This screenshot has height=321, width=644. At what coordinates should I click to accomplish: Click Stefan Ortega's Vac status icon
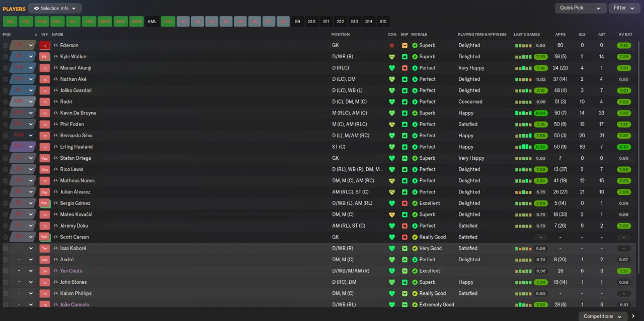[x=44, y=158]
